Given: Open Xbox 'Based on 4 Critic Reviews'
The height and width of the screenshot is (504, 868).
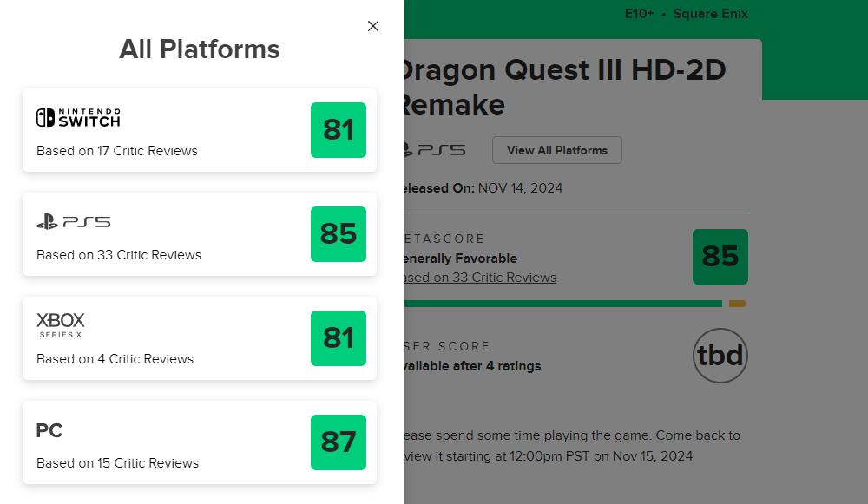Looking at the screenshot, I should click(115, 359).
